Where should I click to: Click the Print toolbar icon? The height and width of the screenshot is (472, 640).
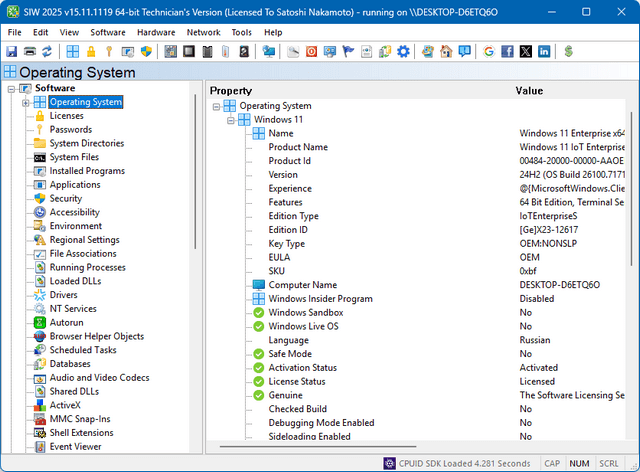click(x=30, y=51)
